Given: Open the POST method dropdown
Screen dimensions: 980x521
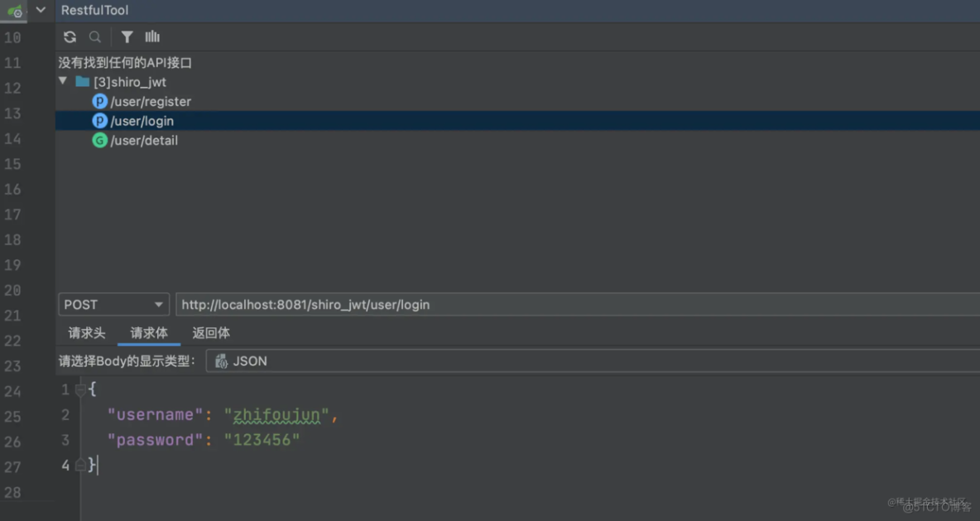Looking at the screenshot, I should [113, 305].
